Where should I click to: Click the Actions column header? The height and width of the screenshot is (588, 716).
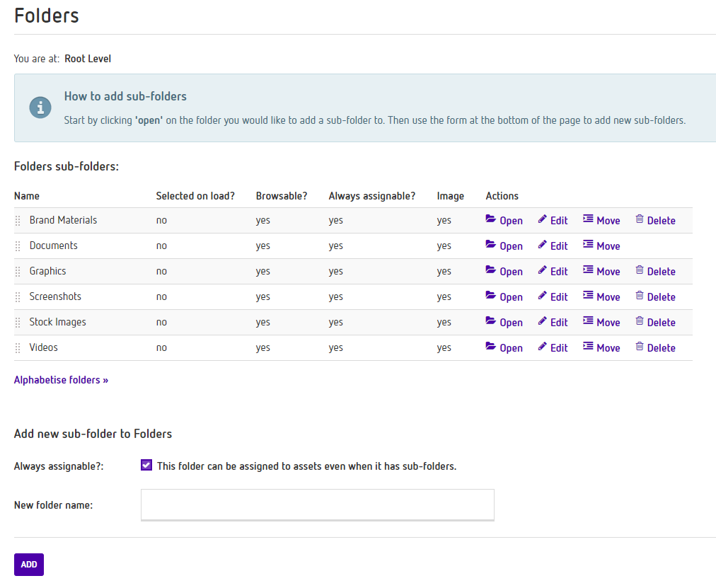click(502, 196)
